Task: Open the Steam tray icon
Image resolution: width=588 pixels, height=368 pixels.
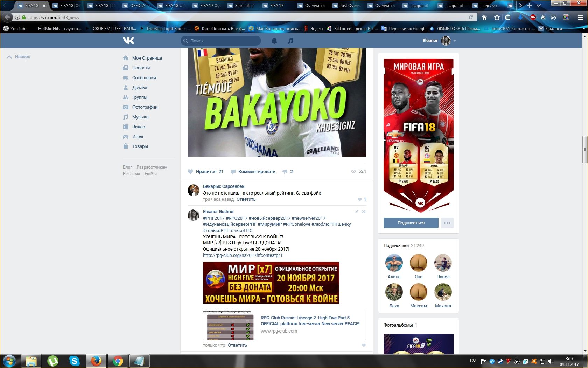Action: coord(500,361)
